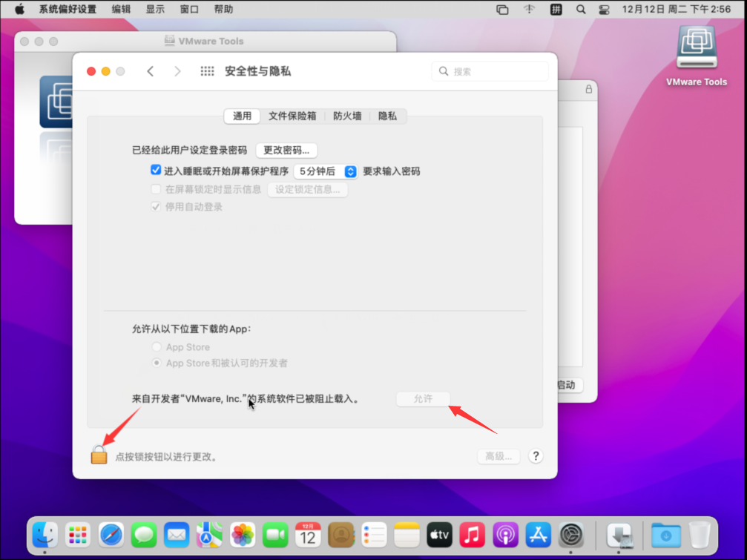Click the screen mirroring icon in menu bar

[x=502, y=9]
